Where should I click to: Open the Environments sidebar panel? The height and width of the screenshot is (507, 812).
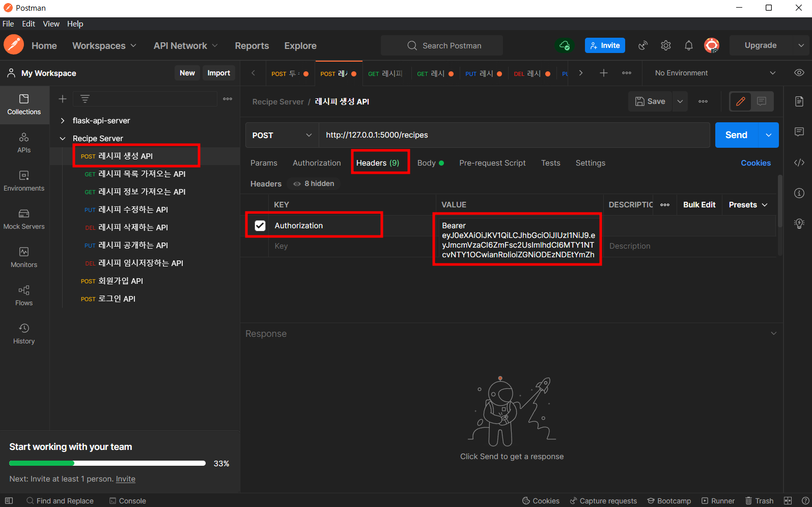tap(24, 181)
